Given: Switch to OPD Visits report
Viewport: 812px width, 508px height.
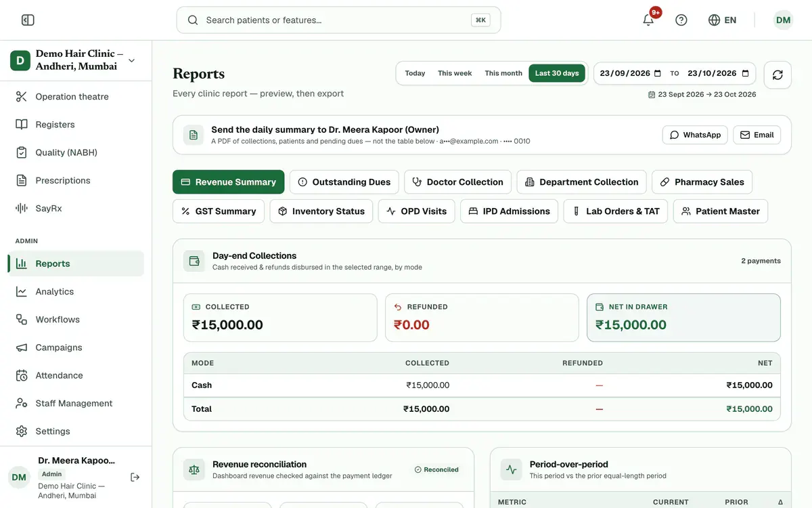Looking at the screenshot, I should (417, 211).
